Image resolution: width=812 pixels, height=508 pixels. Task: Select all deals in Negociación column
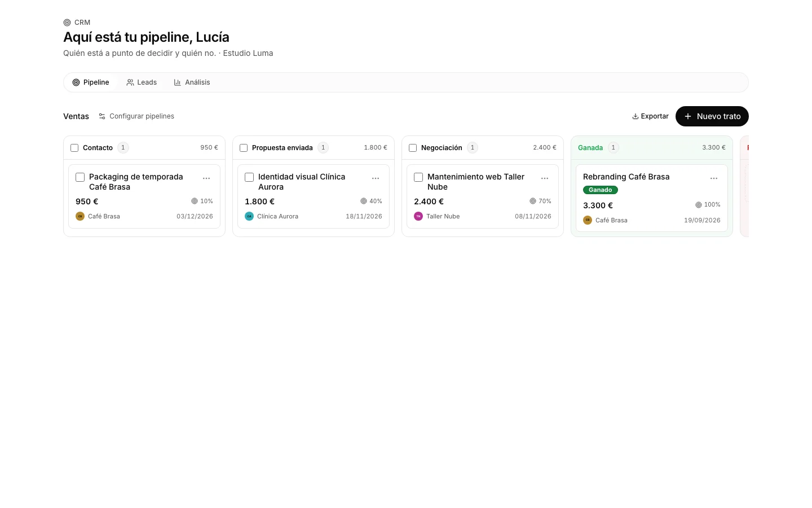(x=413, y=148)
